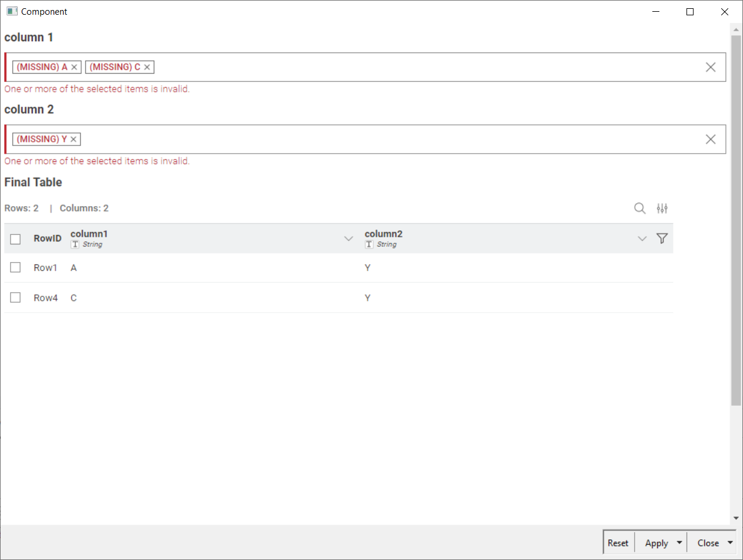Remove the (MISSING) Y tag
This screenshot has height=560, width=743.
pyautogui.click(x=74, y=140)
